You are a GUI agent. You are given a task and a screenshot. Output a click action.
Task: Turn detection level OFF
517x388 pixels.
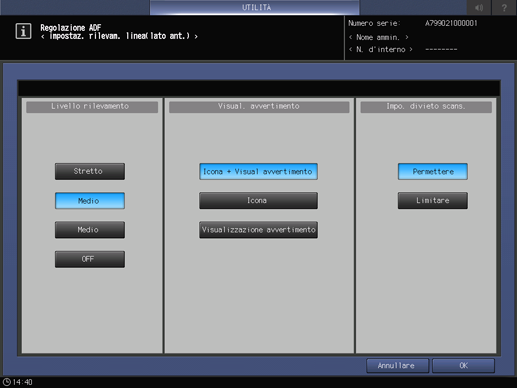[x=90, y=259]
